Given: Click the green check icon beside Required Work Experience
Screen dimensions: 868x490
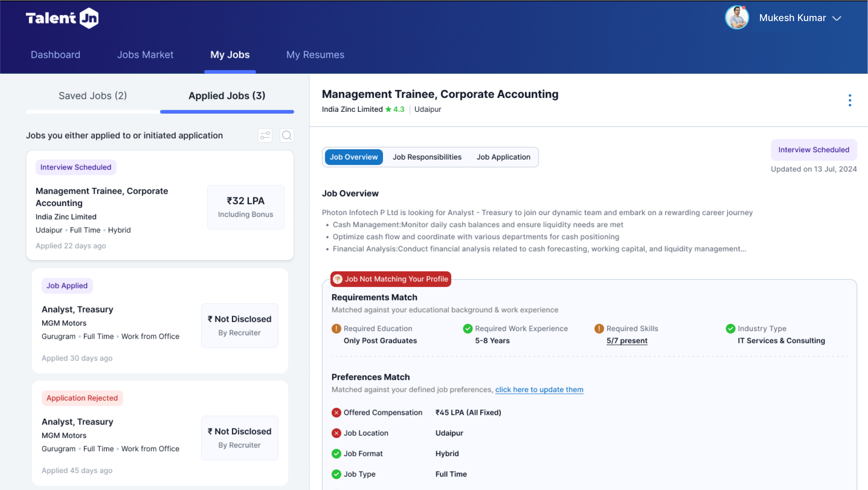Looking at the screenshot, I should [468, 328].
